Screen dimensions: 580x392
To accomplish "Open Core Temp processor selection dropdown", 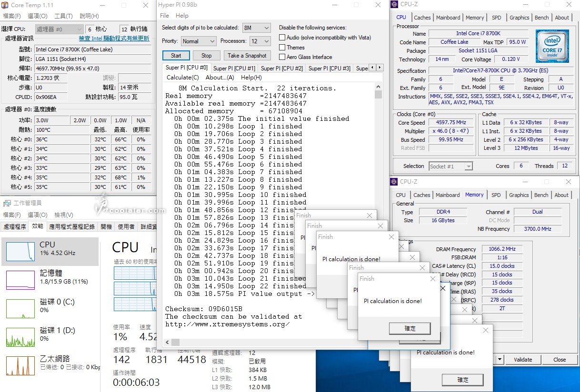I will click(x=59, y=29).
